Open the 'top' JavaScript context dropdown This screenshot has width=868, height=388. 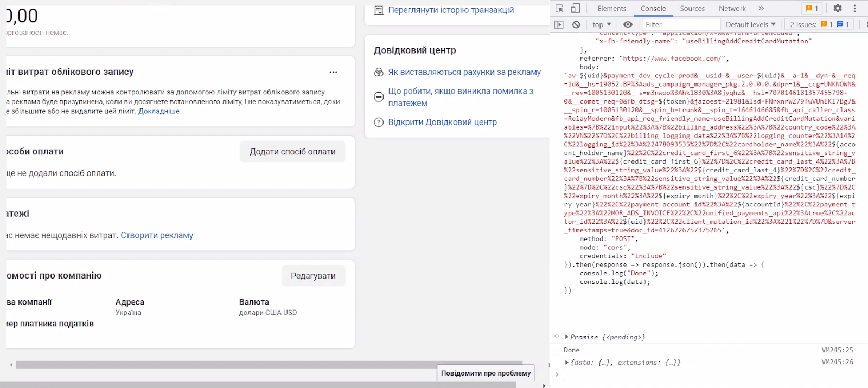pyautogui.click(x=602, y=24)
